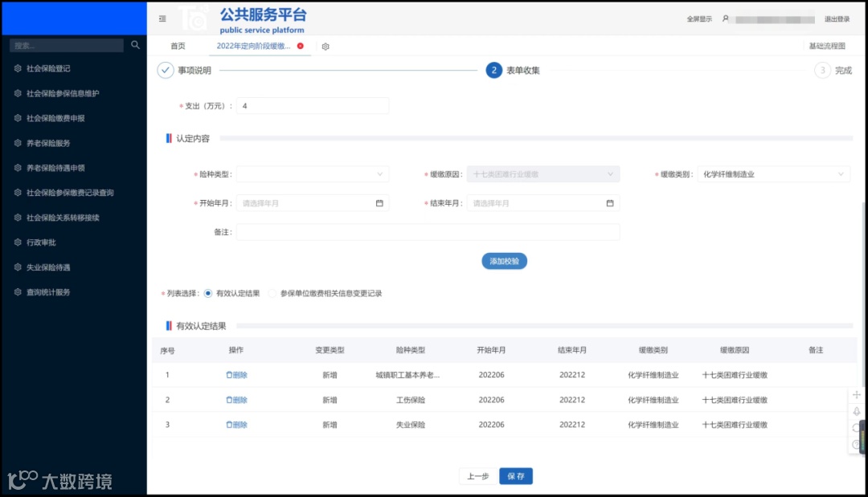Click 开始年月 column header in table
This screenshot has height=497, width=868.
click(x=492, y=350)
